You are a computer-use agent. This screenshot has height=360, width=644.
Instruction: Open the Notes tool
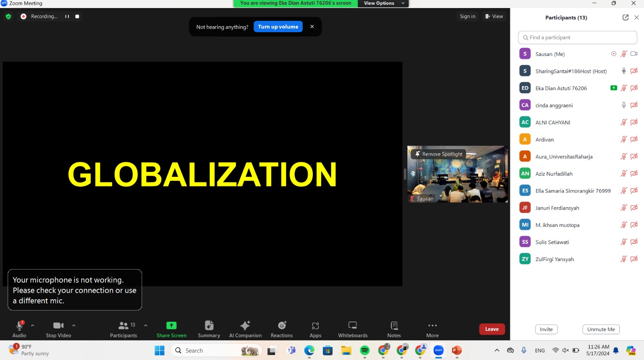coord(394,329)
